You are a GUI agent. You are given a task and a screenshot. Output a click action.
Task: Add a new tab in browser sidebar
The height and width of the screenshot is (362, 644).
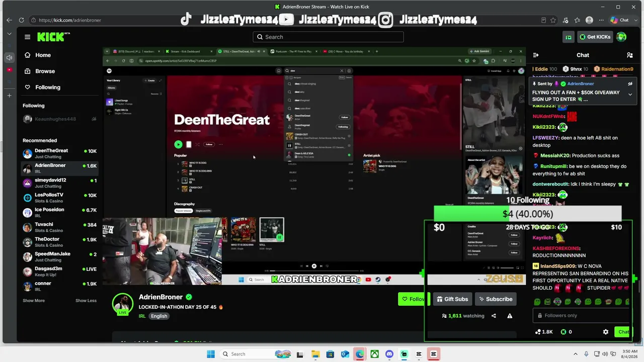[9, 96]
